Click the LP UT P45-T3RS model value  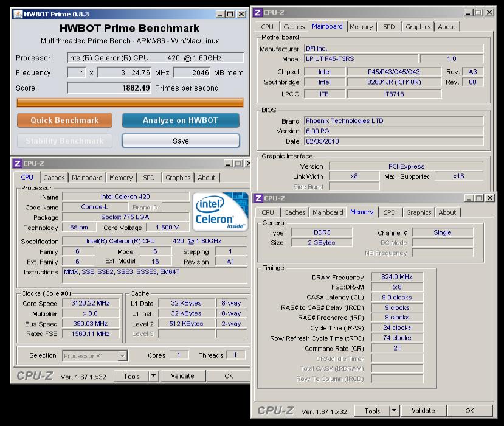point(361,58)
